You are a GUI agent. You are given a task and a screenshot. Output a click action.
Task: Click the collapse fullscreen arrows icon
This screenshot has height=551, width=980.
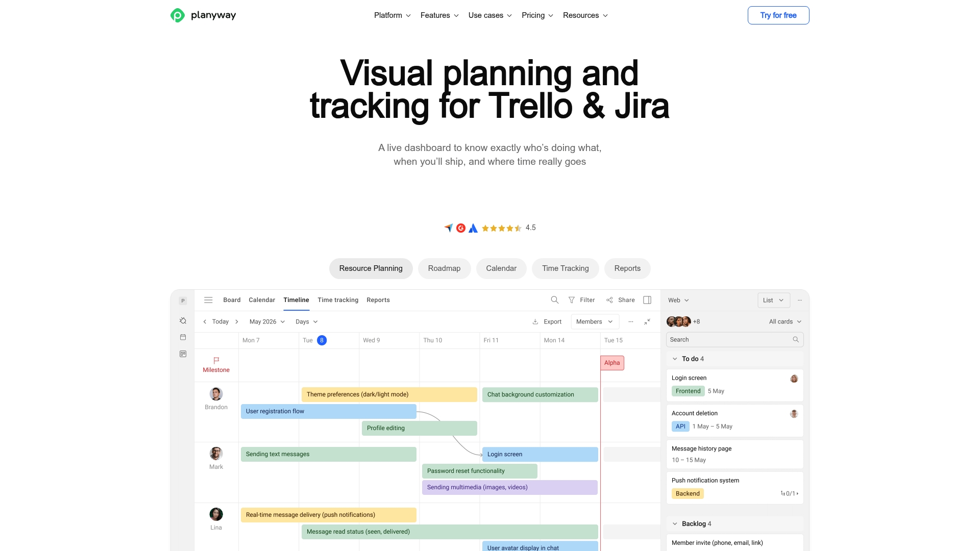pos(647,321)
